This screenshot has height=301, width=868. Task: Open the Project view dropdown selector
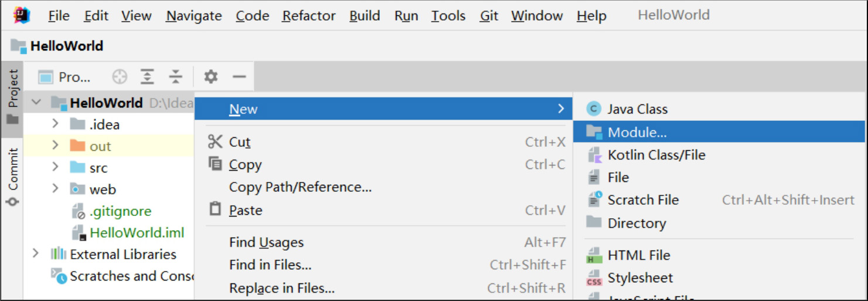(64, 77)
